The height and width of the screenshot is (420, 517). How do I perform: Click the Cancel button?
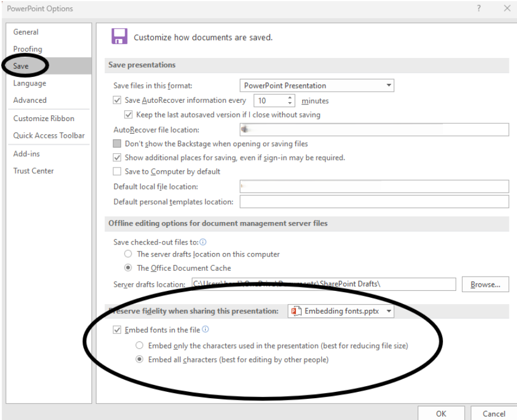click(x=493, y=414)
